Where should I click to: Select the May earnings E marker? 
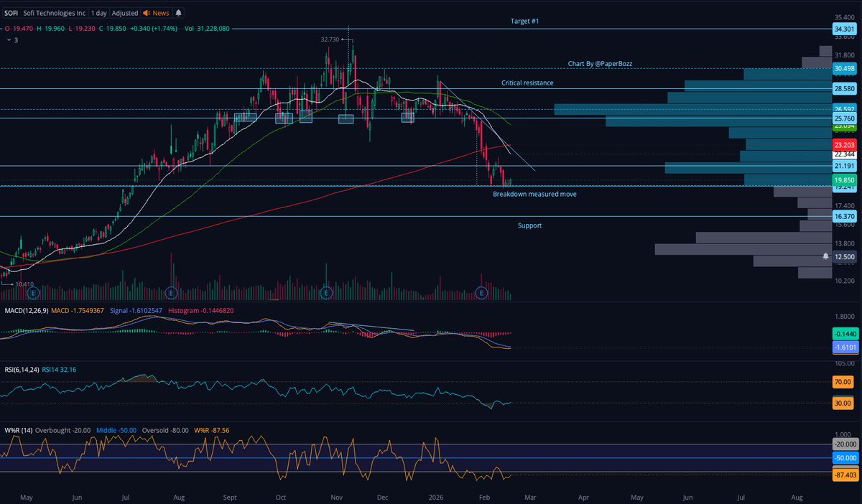tap(32, 293)
